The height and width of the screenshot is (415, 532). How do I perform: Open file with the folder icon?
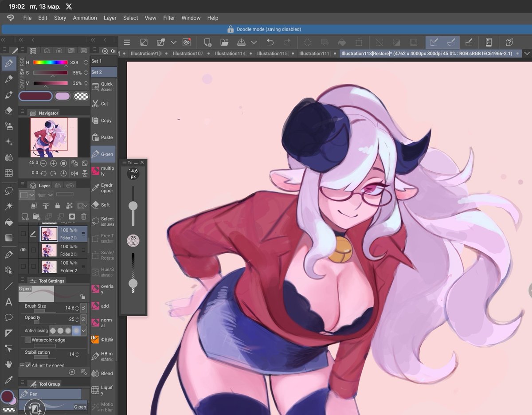pos(224,42)
